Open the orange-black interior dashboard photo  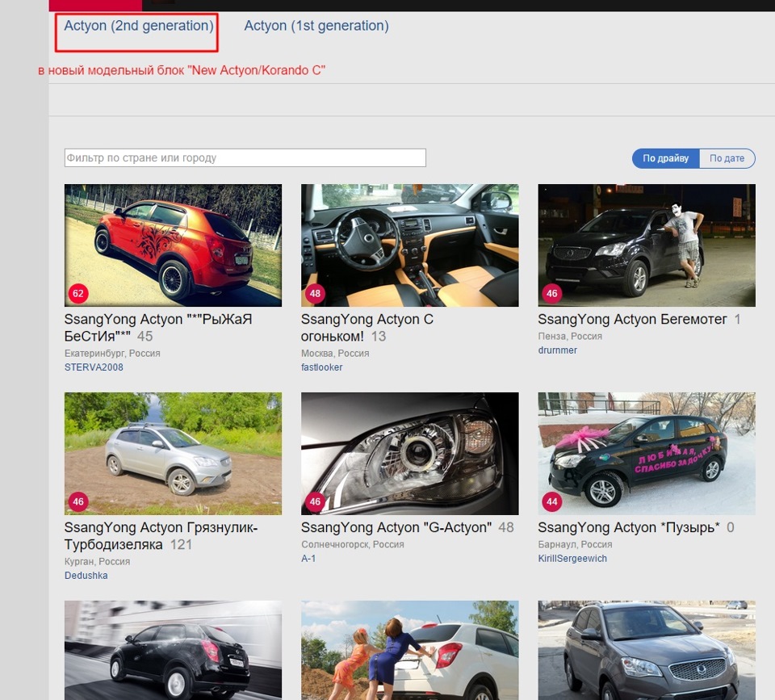click(410, 245)
